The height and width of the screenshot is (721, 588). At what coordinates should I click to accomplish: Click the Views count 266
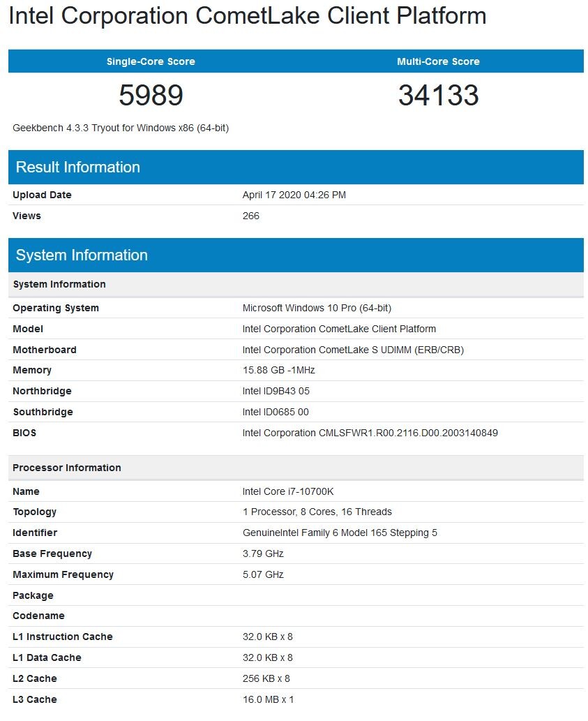(x=251, y=216)
